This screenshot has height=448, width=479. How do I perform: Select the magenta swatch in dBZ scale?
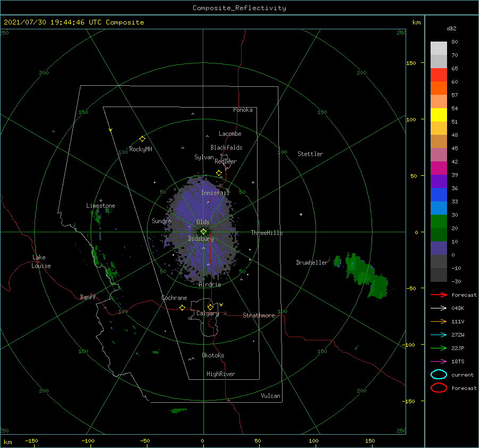(x=439, y=168)
